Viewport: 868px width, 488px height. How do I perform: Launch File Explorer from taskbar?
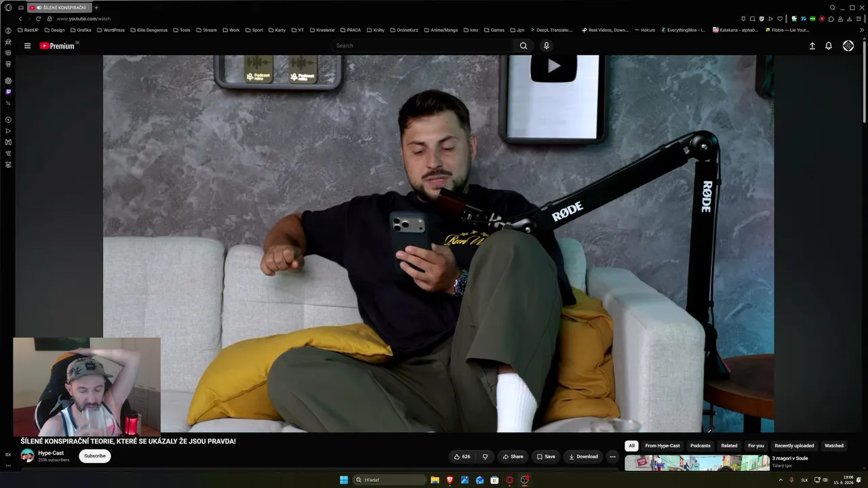(x=435, y=480)
